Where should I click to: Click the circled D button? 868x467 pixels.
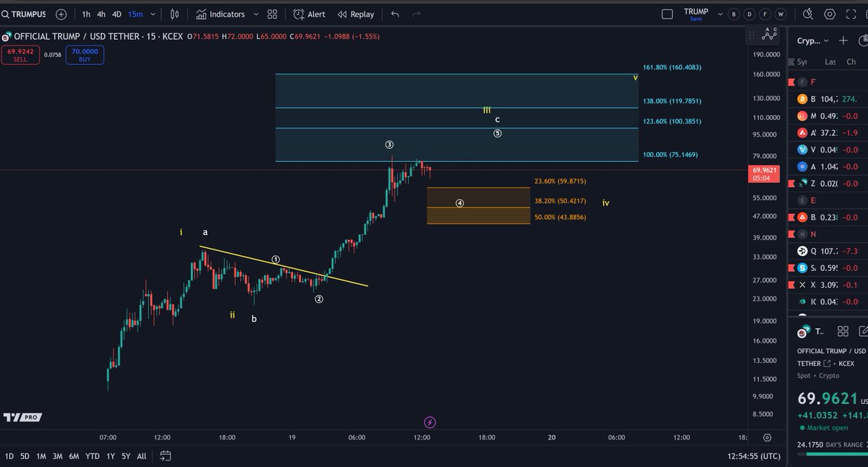tap(750, 14)
